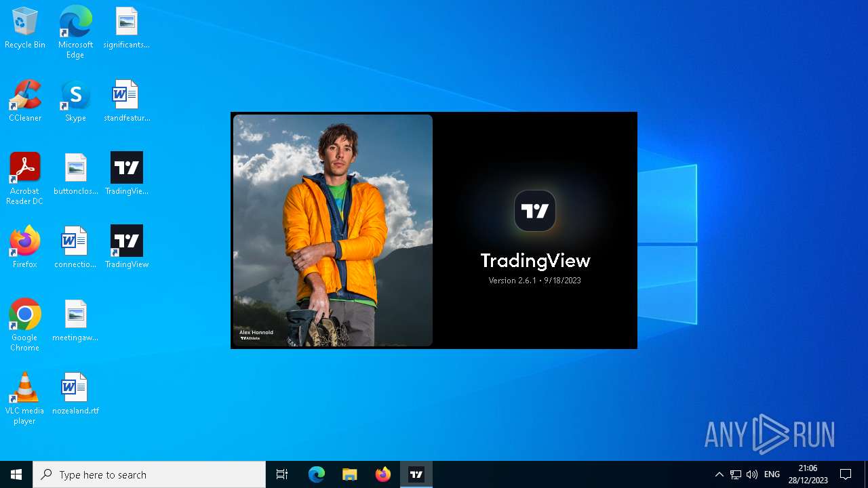
Task: Open the Windows Start menu
Action: [x=16, y=474]
